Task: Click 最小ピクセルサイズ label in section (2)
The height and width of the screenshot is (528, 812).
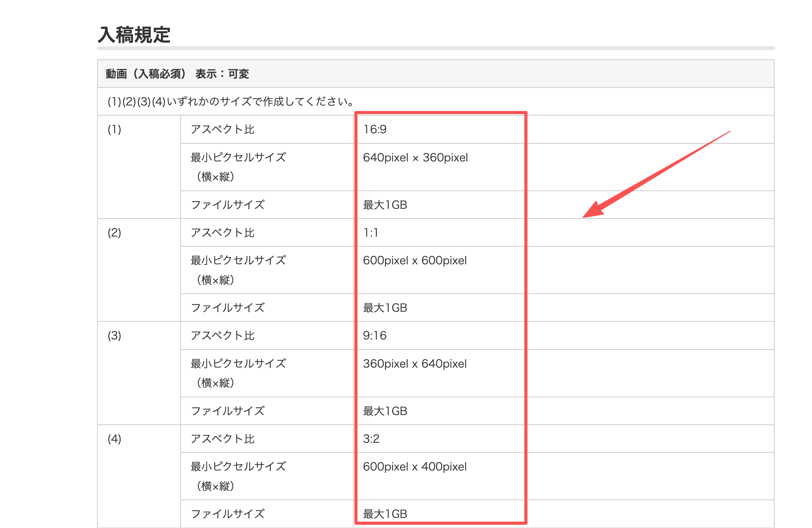Action: pos(238,260)
